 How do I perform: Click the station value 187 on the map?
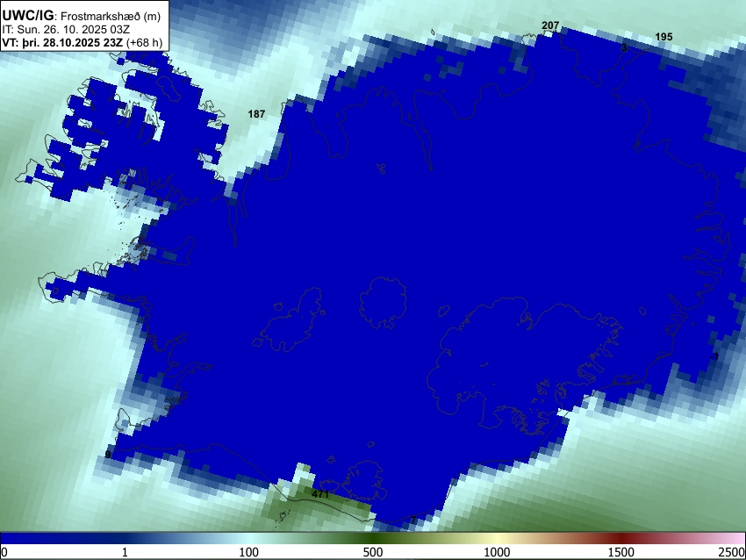point(256,114)
